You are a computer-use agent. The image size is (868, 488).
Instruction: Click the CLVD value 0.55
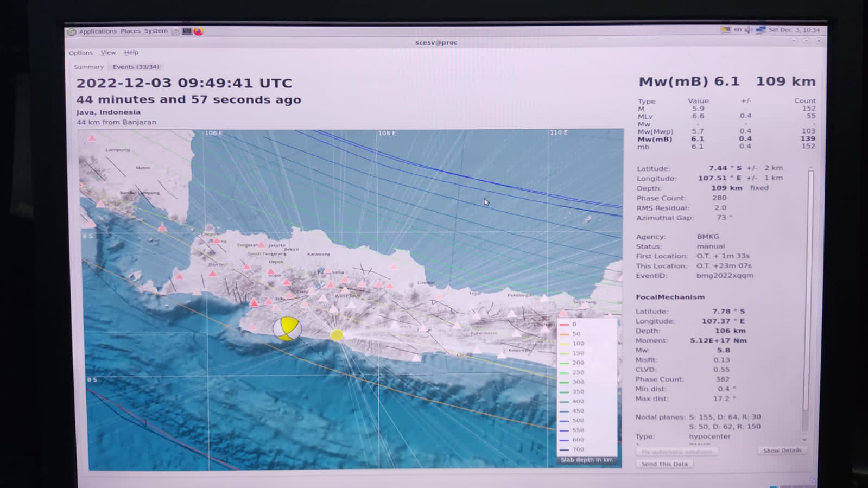tap(721, 370)
